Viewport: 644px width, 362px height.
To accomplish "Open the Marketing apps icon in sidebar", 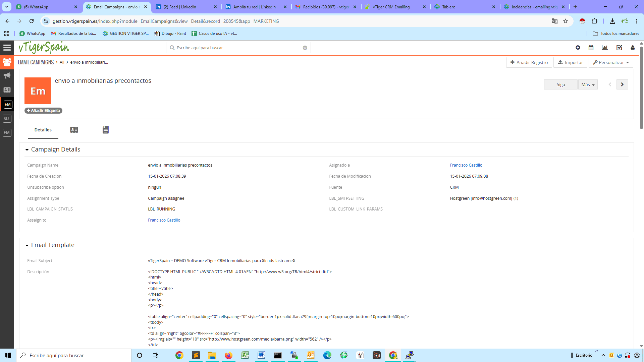I will (7, 62).
